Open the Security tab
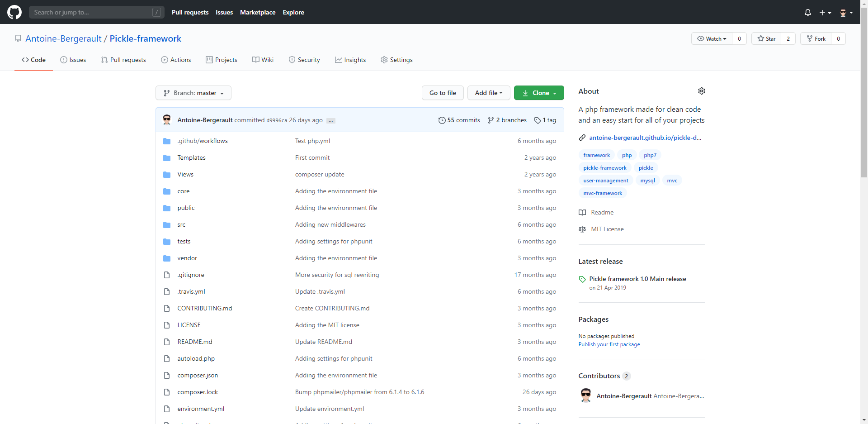Viewport: 868px width, 424px height. (x=304, y=60)
